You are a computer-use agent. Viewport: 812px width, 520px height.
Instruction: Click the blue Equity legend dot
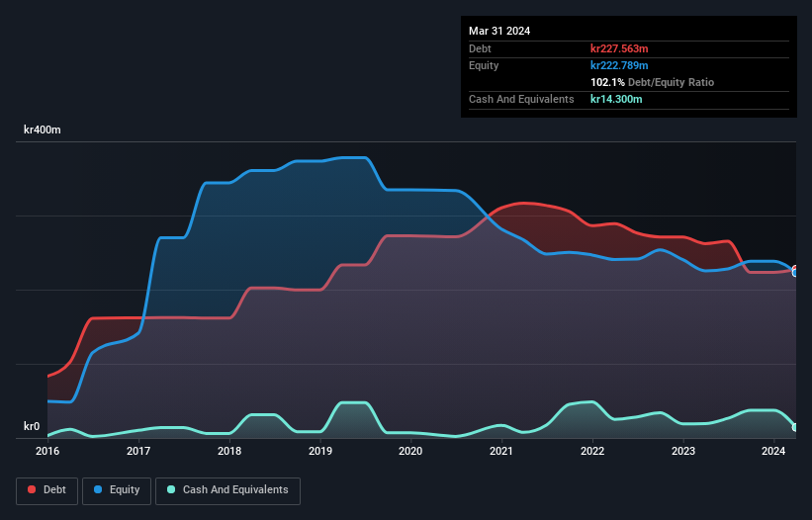point(98,489)
